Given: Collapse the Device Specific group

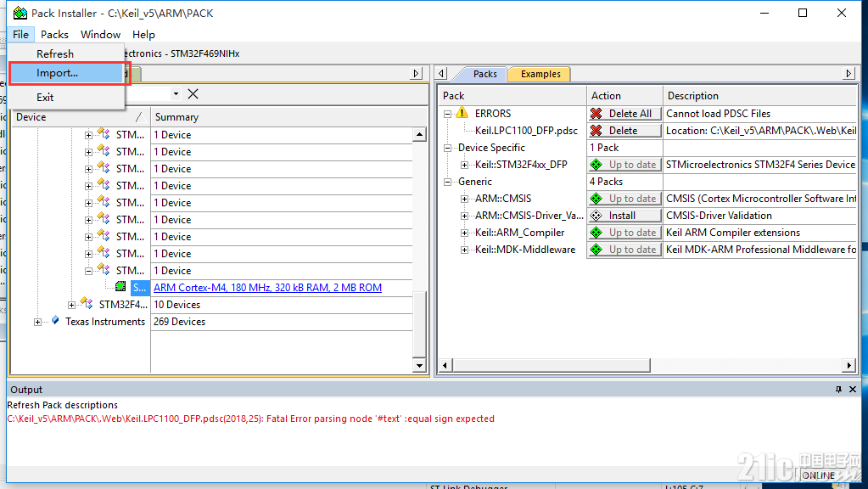Looking at the screenshot, I should click(x=447, y=148).
